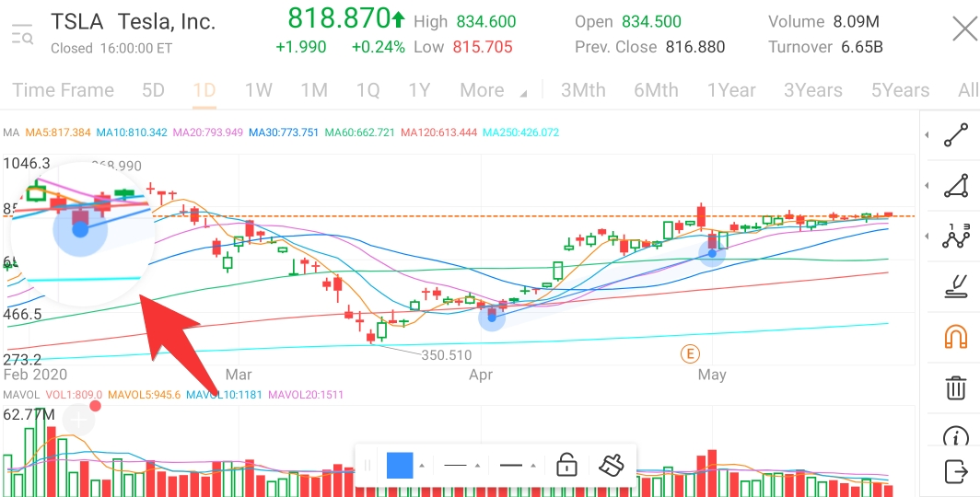
Task: Expand wave tool variants arrow
Action: click(927, 236)
